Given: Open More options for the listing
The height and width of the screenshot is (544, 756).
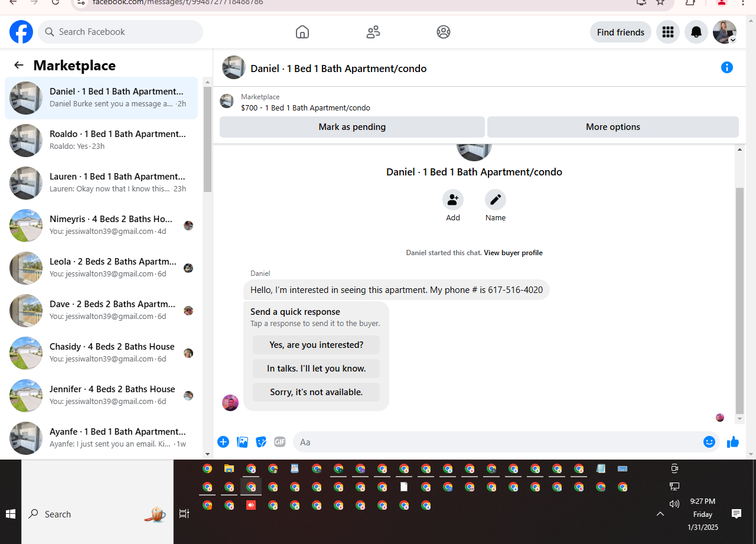Looking at the screenshot, I should (x=613, y=127).
